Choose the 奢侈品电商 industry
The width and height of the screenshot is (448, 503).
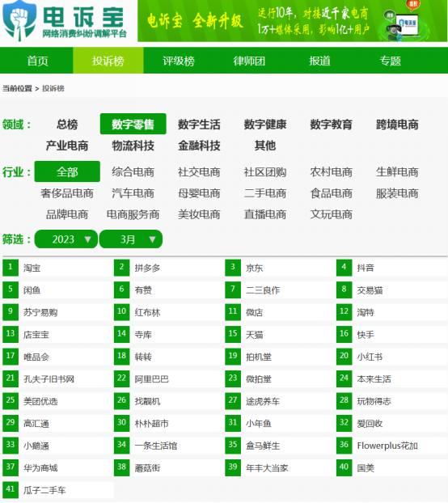point(67,193)
